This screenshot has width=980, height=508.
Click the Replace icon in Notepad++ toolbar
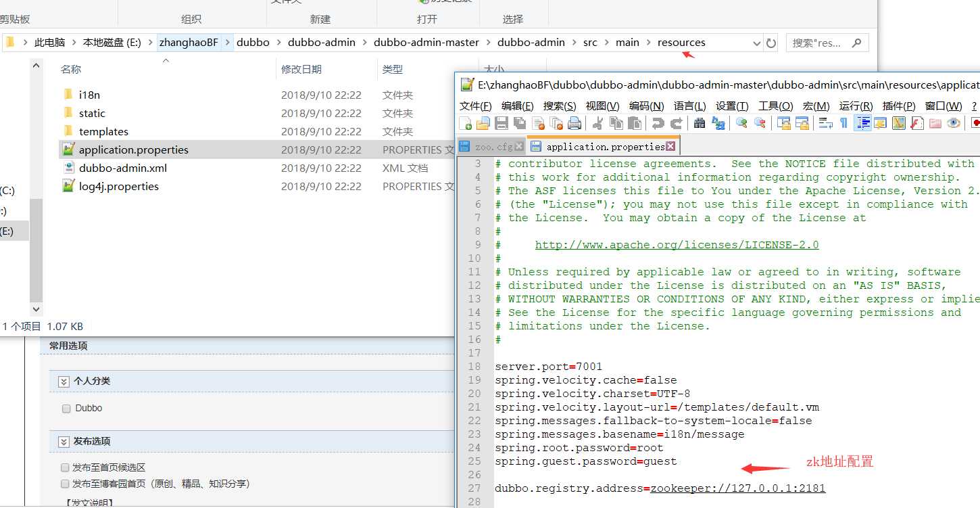pyautogui.click(x=718, y=123)
